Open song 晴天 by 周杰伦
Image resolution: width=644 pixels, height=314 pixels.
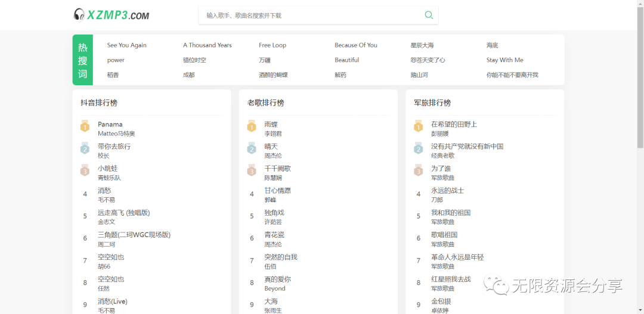[x=271, y=146]
